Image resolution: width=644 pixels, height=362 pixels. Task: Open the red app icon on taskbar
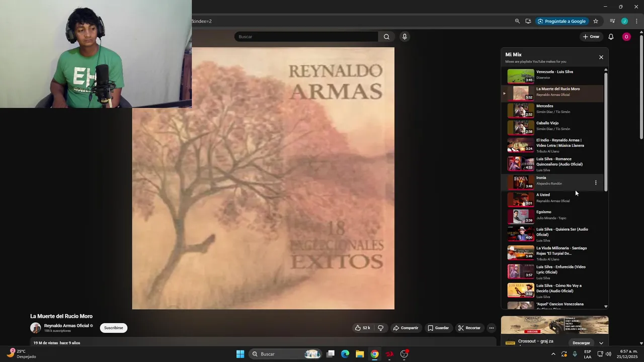point(389,354)
